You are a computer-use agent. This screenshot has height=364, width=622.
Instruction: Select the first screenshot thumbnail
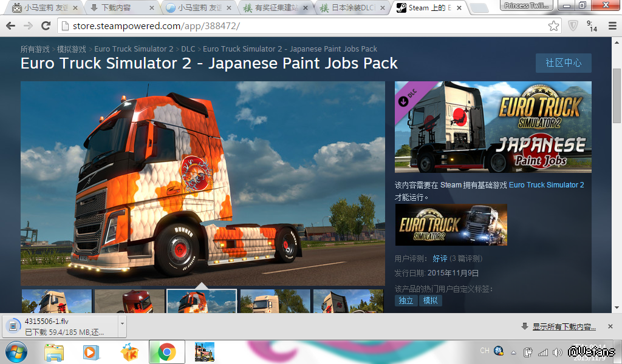56,301
